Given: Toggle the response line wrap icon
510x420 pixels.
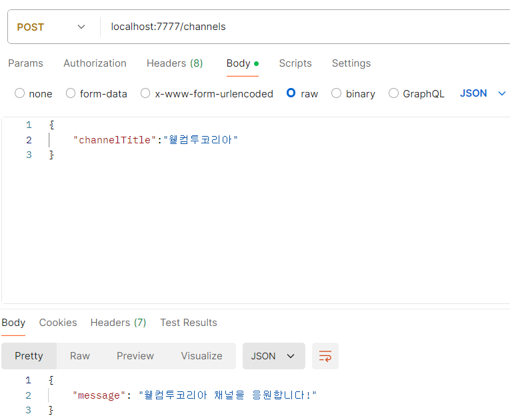Looking at the screenshot, I should click(x=325, y=356).
